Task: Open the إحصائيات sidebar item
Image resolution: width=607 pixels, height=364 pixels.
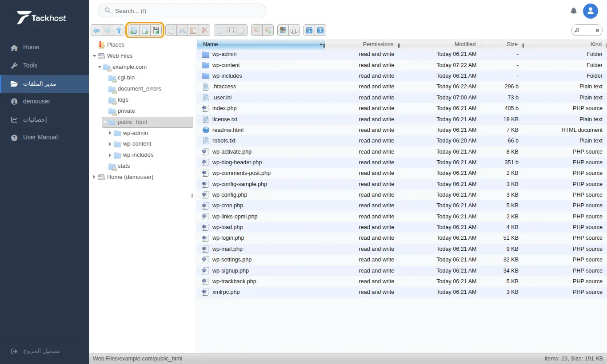Action: click(44, 119)
